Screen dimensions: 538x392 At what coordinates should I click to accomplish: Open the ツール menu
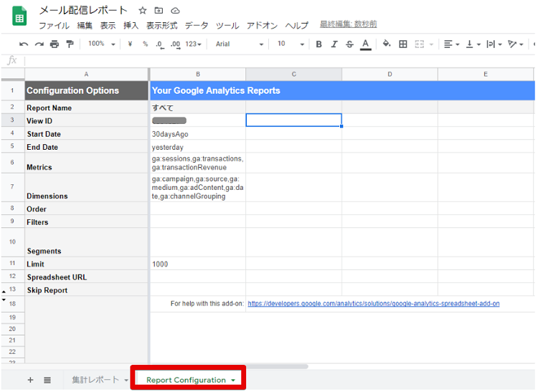tap(227, 26)
